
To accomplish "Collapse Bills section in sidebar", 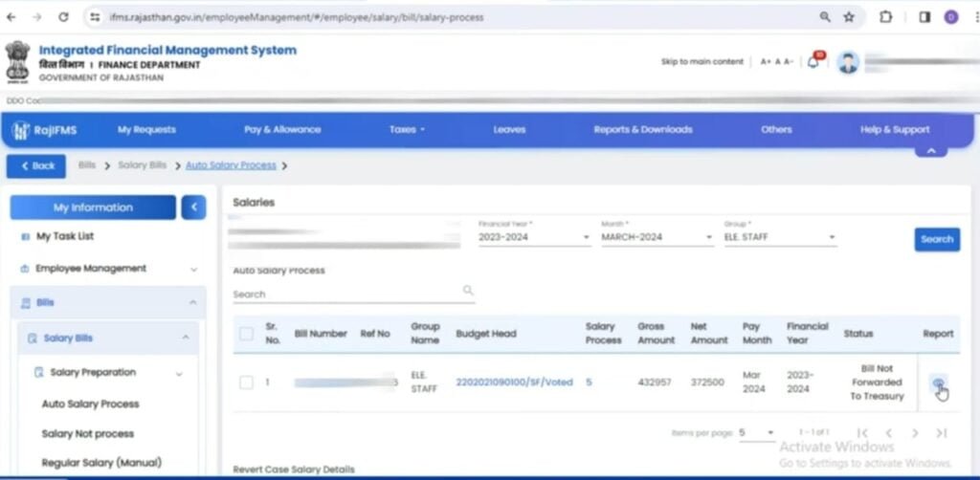I will point(107,303).
